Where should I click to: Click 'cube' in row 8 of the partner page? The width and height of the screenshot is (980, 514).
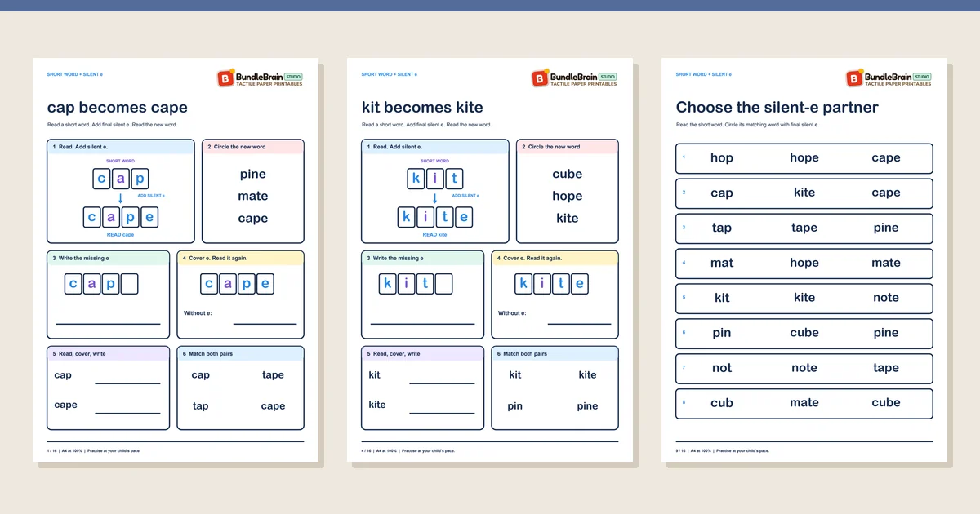tap(886, 402)
